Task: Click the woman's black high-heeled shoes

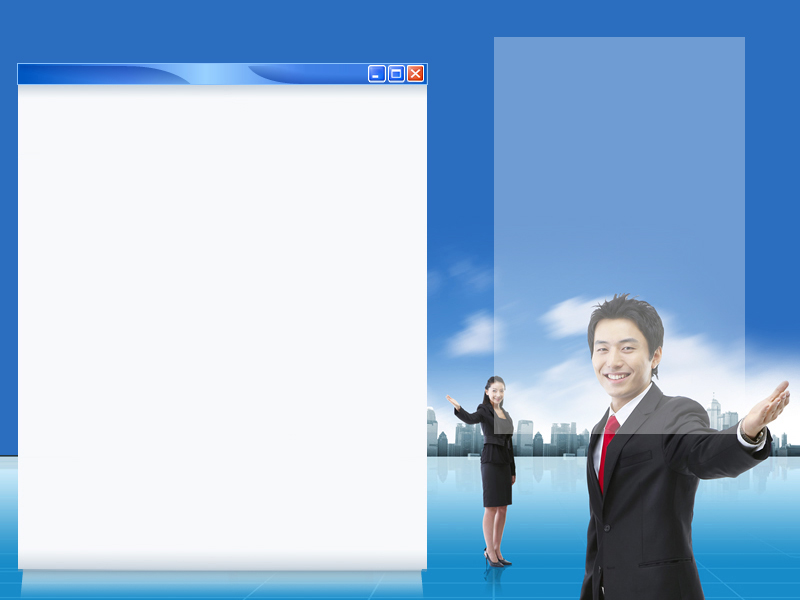Action: (495, 560)
